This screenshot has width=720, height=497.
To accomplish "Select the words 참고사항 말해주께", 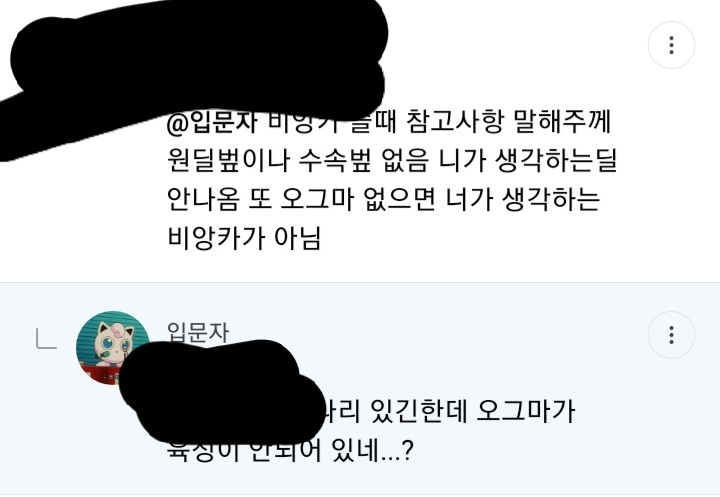I will point(508,122).
